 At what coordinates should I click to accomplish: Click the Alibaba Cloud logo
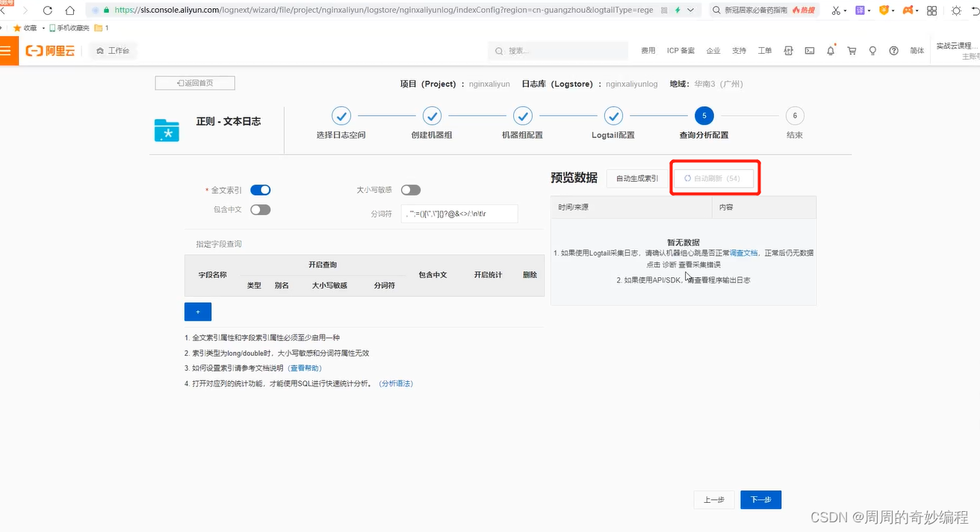(49, 50)
